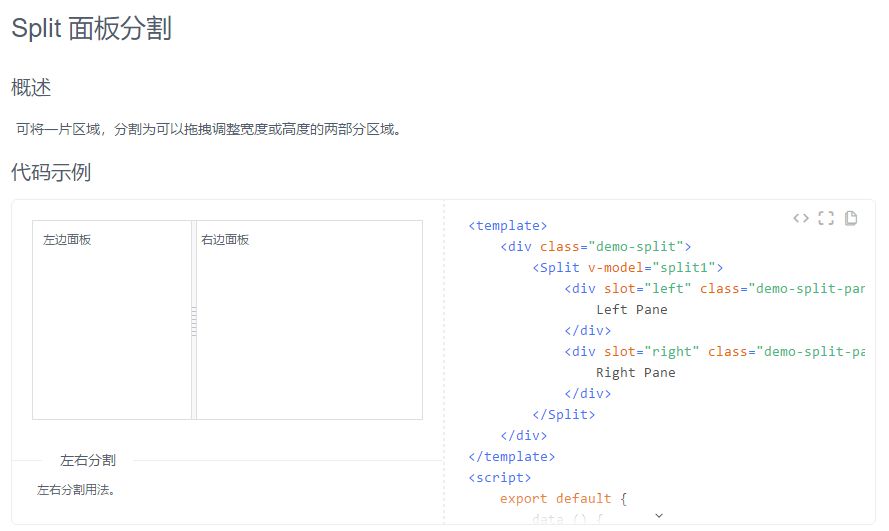Click the div slot="left" code line
This screenshot has width=889, height=531.
click(x=714, y=288)
